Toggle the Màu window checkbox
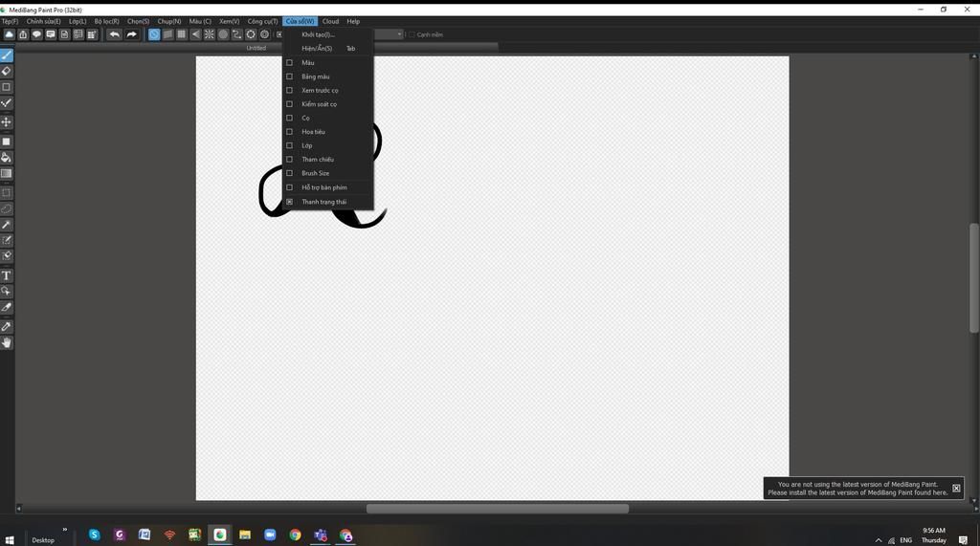Viewport: 980px width, 546px height. point(289,62)
